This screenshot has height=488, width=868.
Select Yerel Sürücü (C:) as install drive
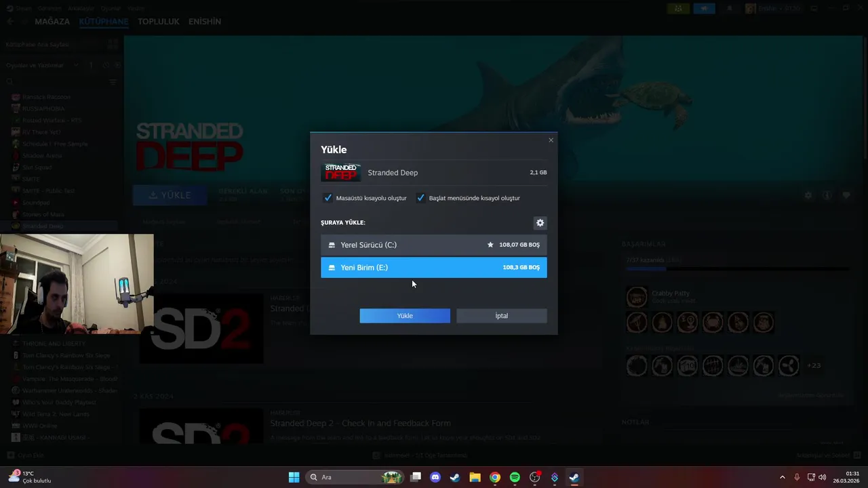(434, 245)
